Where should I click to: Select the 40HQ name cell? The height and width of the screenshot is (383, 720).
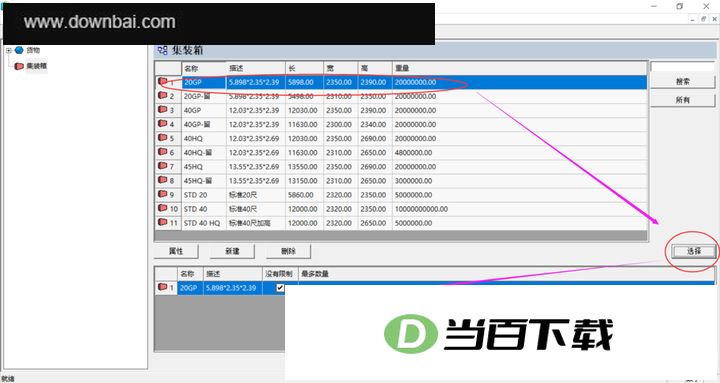[204, 138]
